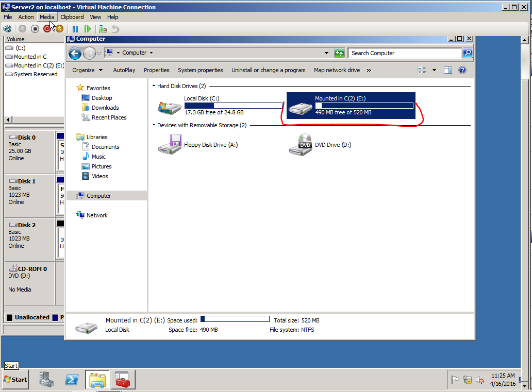Open the Clipboard menu

point(72,17)
